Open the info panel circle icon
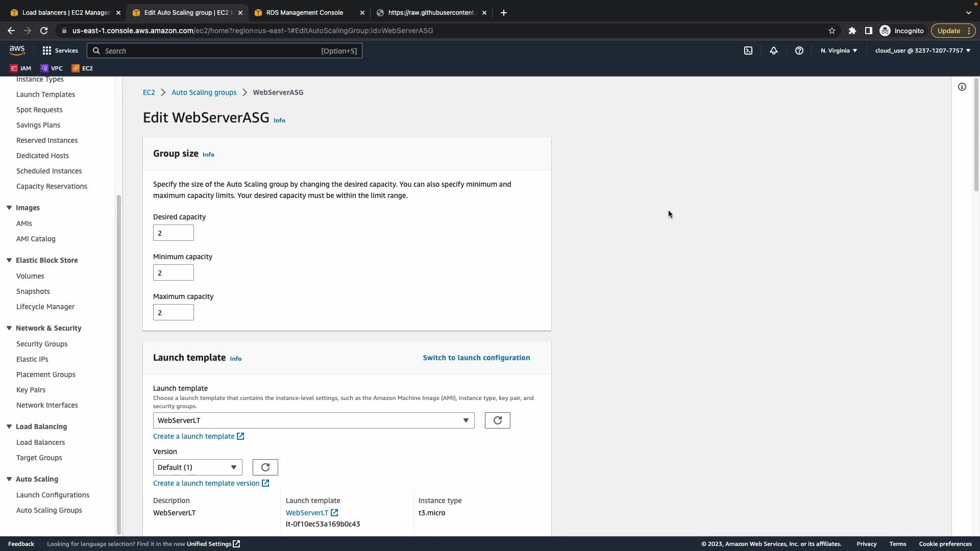Image resolution: width=980 pixels, height=551 pixels. 962,87
